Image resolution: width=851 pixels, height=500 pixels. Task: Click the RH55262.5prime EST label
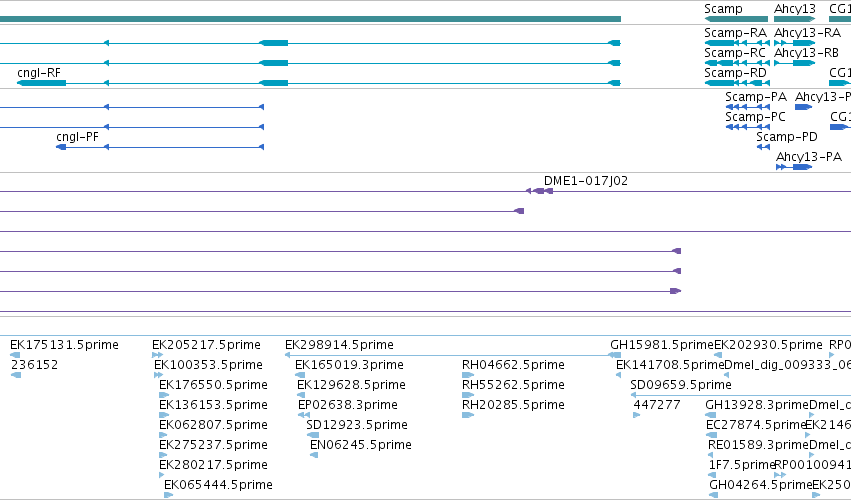[513, 385]
